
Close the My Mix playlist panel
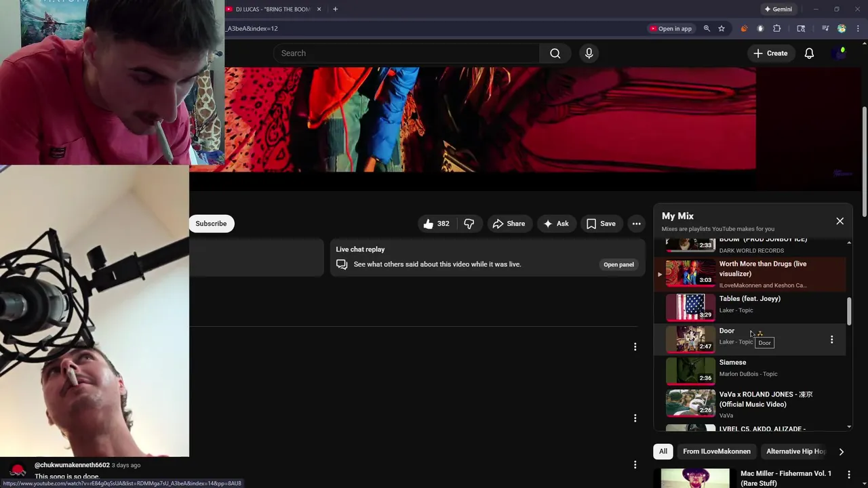click(x=840, y=221)
